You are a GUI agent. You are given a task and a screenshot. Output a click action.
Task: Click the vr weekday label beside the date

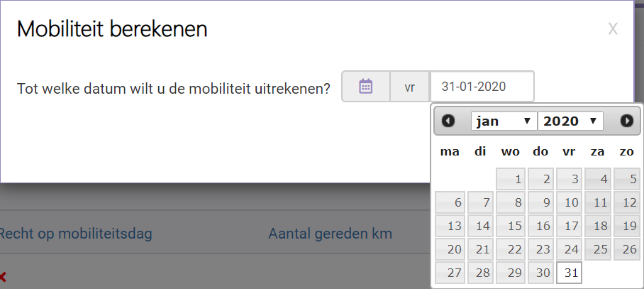(410, 87)
